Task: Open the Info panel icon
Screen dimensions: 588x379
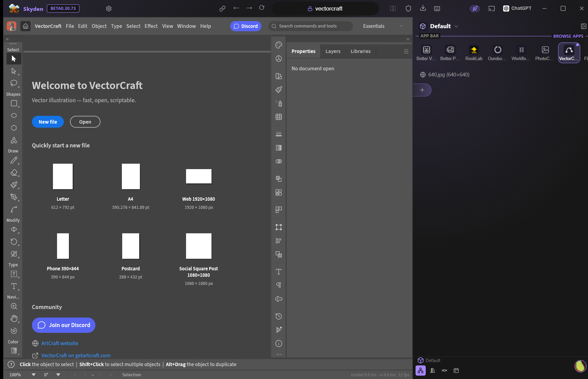Action: pos(279,344)
